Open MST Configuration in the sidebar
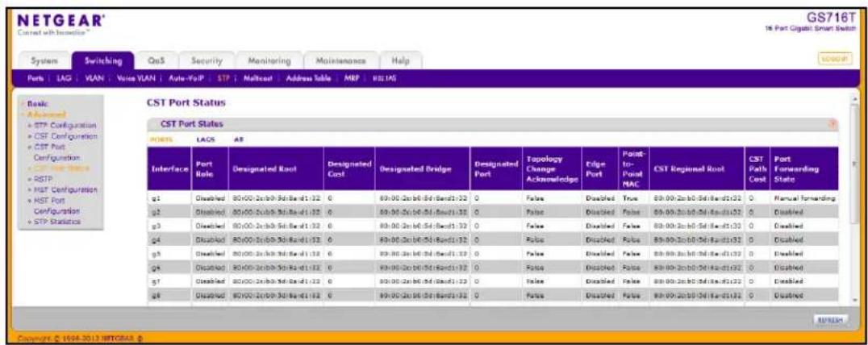 pyautogui.click(x=65, y=189)
